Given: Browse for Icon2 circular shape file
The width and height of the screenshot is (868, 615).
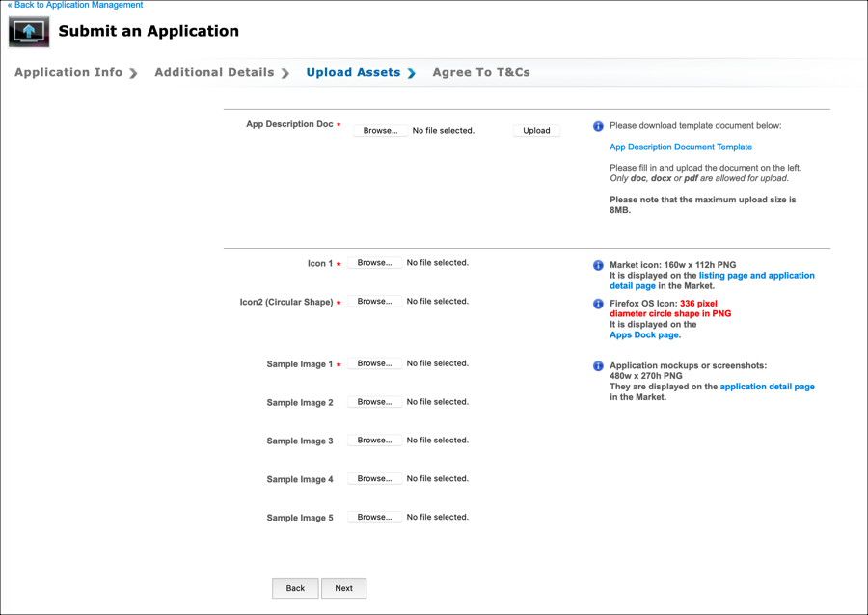Looking at the screenshot, I should coord(374,302).
